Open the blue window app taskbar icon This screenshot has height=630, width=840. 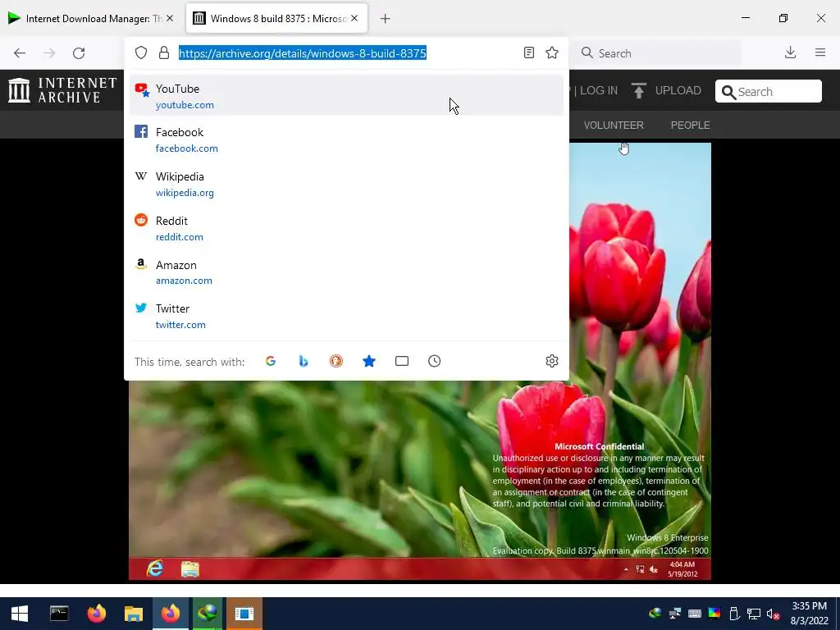[x=244, y=614]
